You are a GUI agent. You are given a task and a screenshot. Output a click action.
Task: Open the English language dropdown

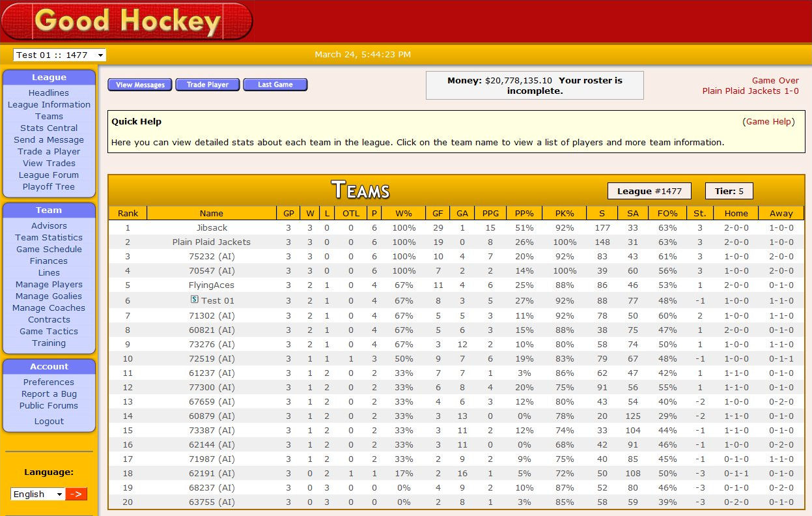(x=38, y=494)
